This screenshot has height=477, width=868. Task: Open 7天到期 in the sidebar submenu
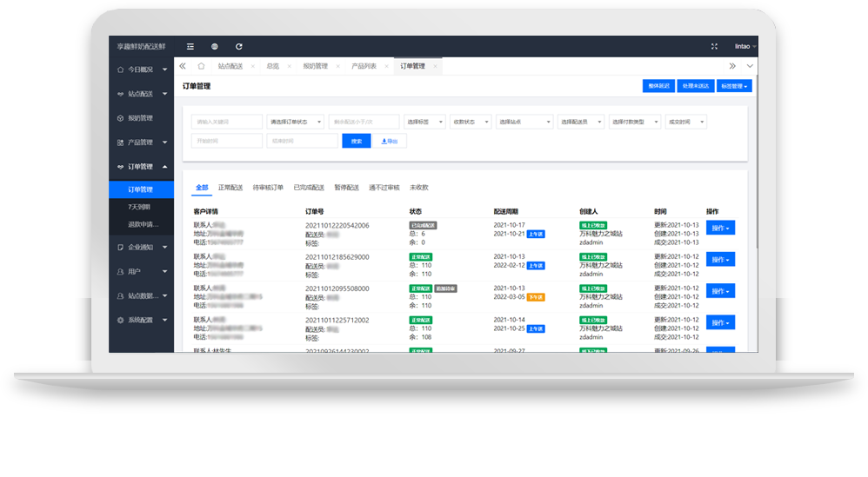(x=139, y=207)
